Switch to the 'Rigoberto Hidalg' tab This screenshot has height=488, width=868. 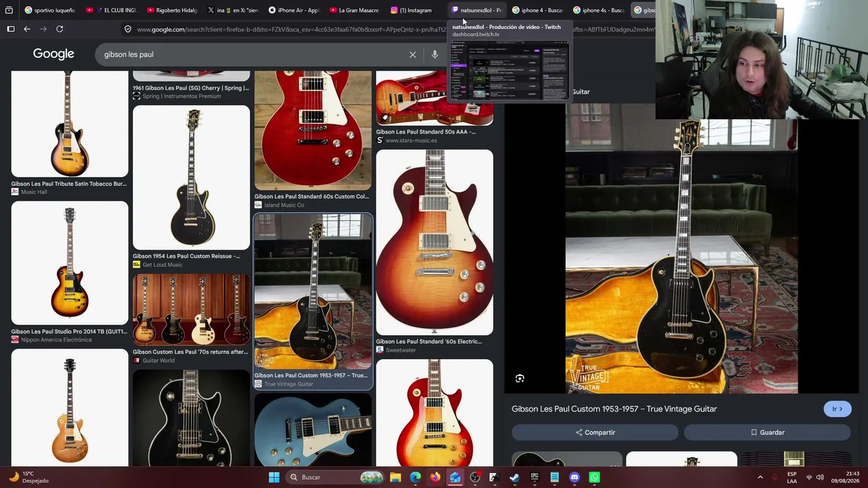click(172, 10)
